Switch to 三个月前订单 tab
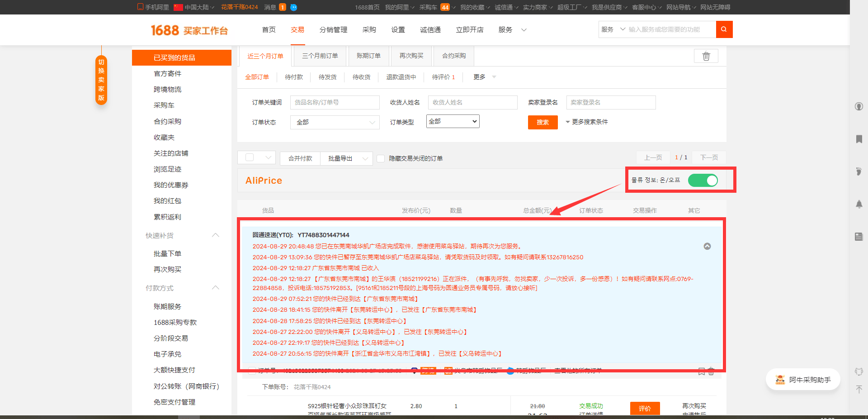 click(320, 56)
